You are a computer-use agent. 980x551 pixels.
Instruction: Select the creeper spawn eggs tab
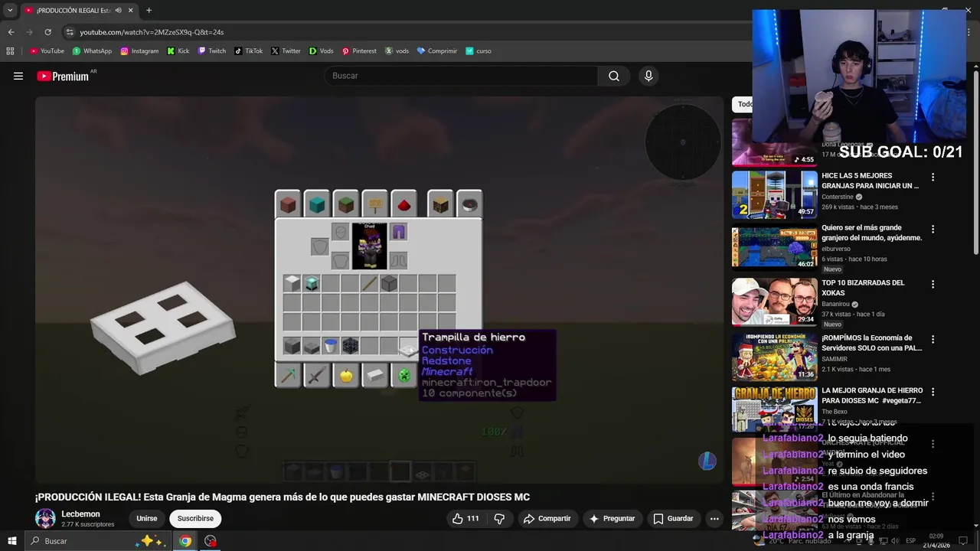[404, 375]
